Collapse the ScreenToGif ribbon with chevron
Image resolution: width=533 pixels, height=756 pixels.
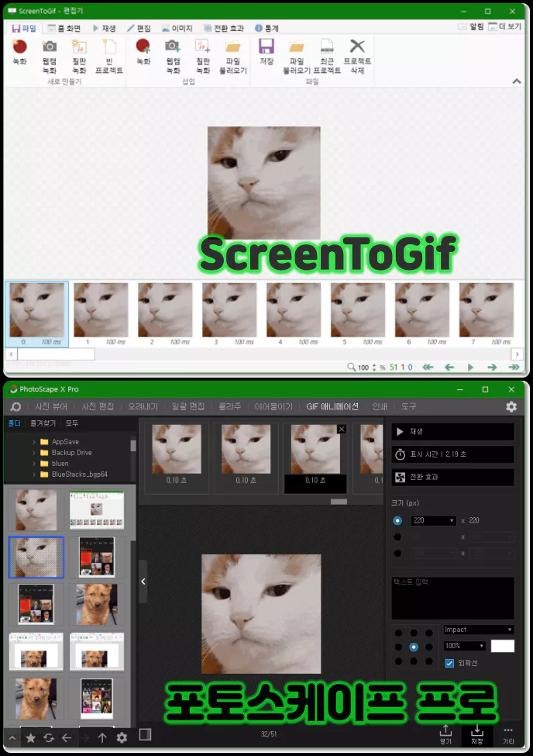point(517,81)
